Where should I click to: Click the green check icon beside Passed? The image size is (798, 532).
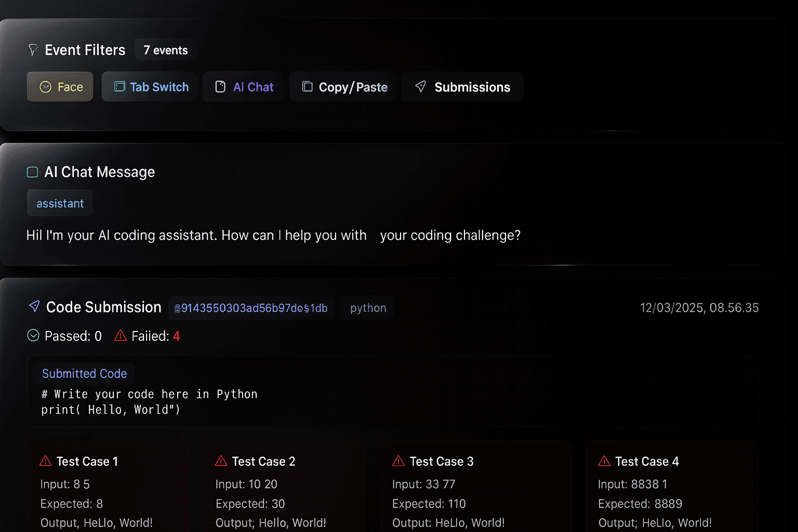[33, 336]
